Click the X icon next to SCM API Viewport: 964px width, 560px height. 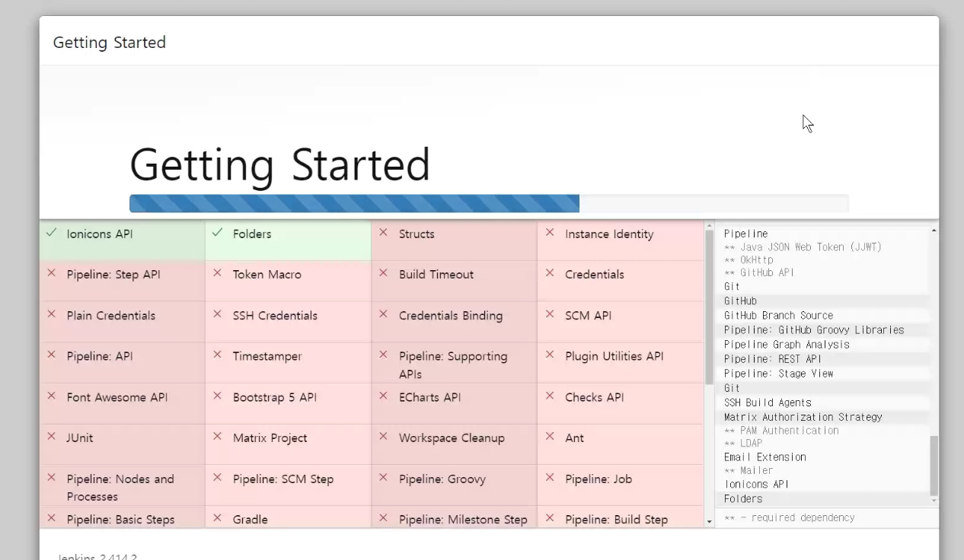[549, 314]
